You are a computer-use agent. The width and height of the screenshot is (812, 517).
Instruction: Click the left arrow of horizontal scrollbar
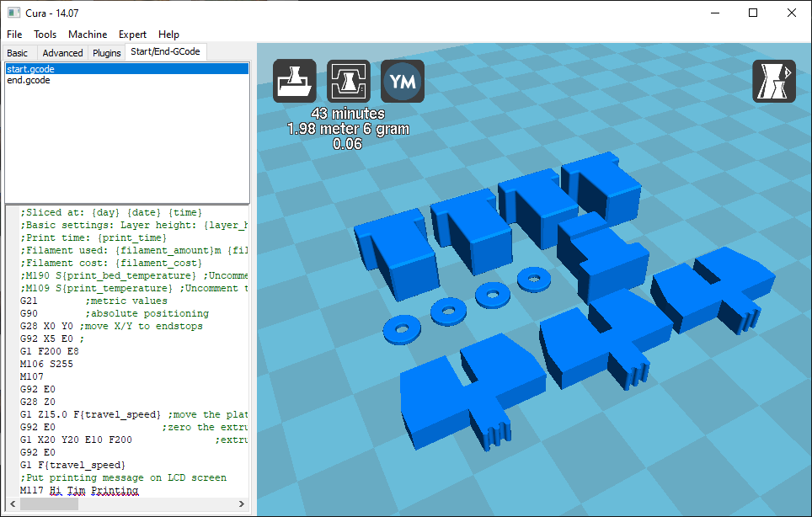(x=13, y=504)
